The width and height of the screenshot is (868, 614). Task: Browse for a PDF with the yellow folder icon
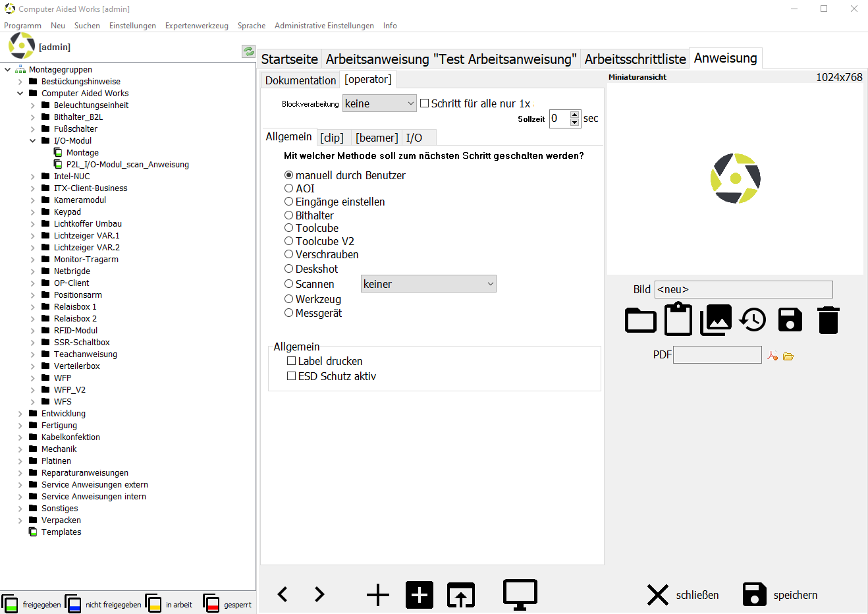click(788, 356)
